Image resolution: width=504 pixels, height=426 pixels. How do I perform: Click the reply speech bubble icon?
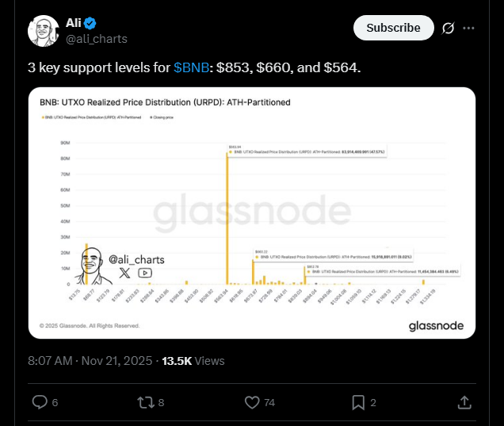click(x=40, y=402)
